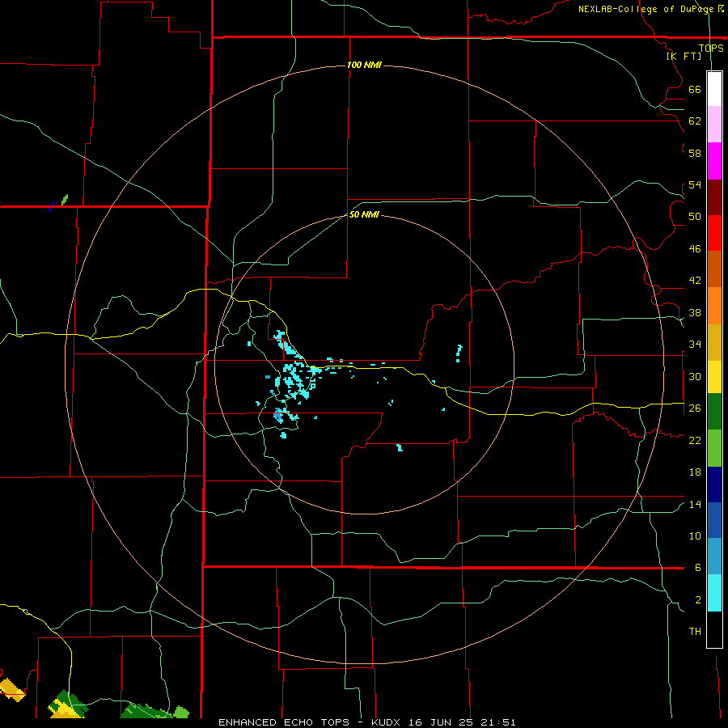Click legend value "30"
Screen dimensions: 728x728
click(695, 376)
